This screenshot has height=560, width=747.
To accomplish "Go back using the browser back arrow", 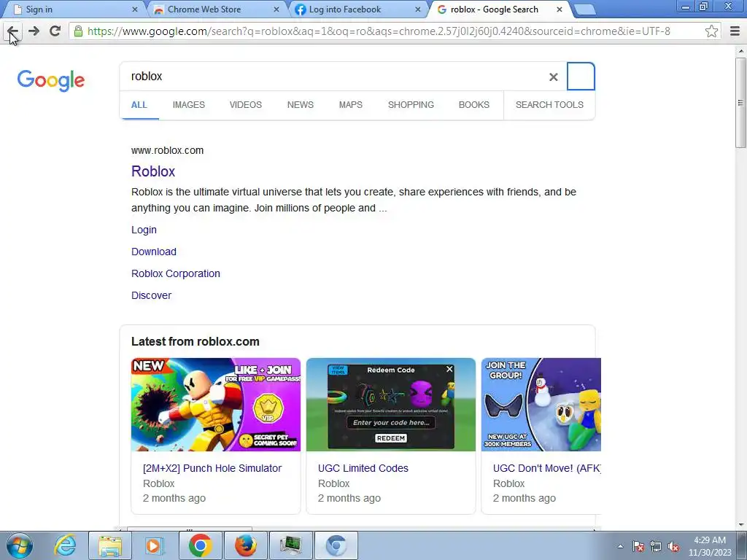I will 12,31.
